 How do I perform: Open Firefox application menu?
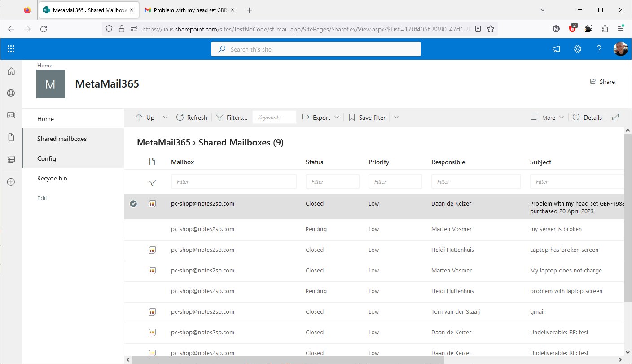coord(620,29)
